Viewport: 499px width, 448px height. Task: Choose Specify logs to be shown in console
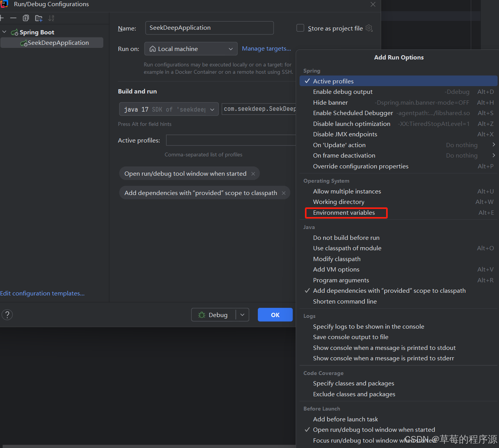point(399,327)
